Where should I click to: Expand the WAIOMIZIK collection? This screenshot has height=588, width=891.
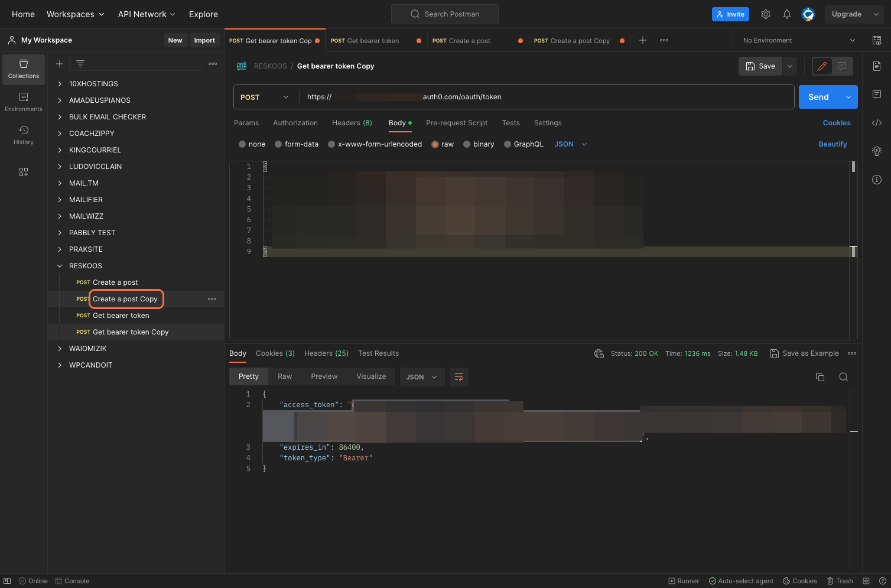pos(60,349)
